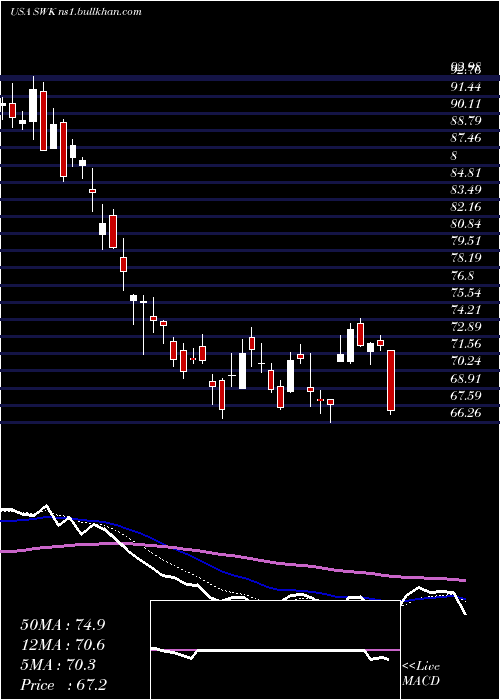Image resolution: width=500 pixels, height=700 pixels.
Task: Click the price label 88.79
Action: pos(466,121)
